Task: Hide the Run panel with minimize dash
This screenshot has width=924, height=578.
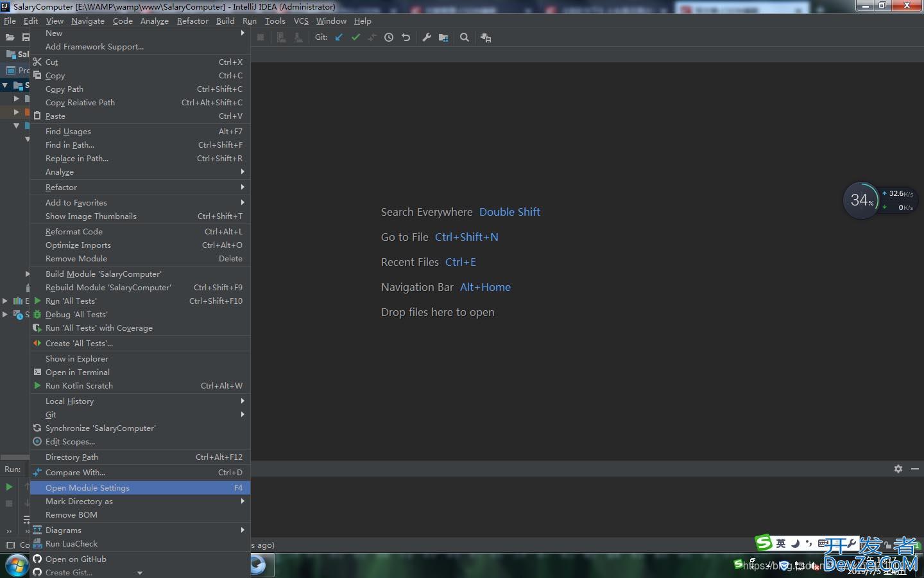Action: (915, 469)
